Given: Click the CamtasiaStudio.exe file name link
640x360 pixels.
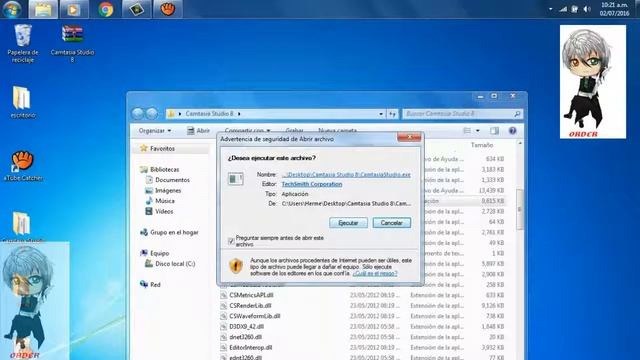Looking at the screenshot, I should coord(346,174).
